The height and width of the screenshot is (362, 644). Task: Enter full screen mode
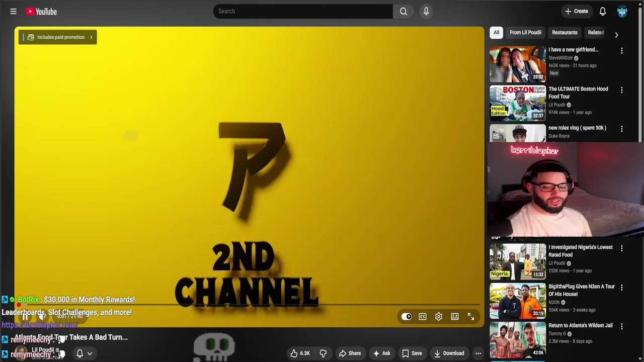[x=471, y=317]
